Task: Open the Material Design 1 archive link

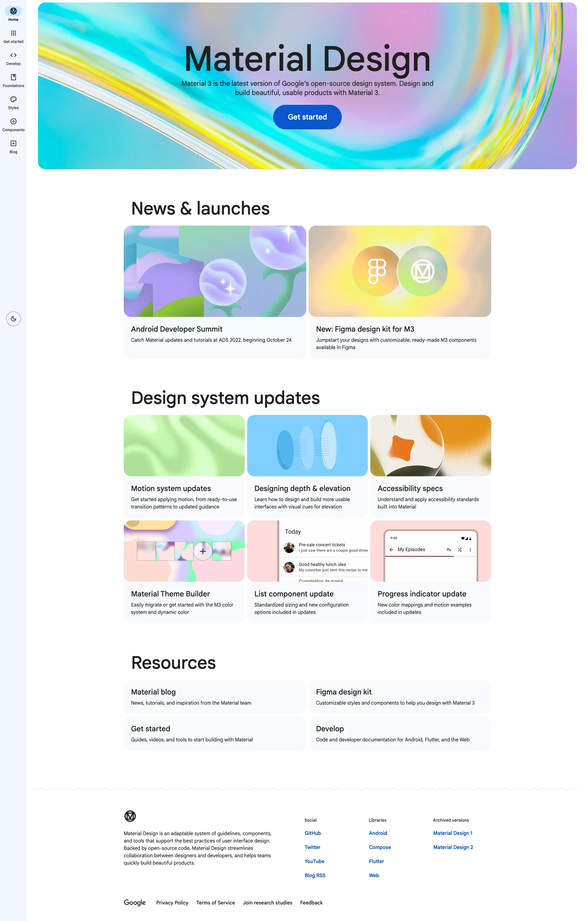Action: click(453, 833)
